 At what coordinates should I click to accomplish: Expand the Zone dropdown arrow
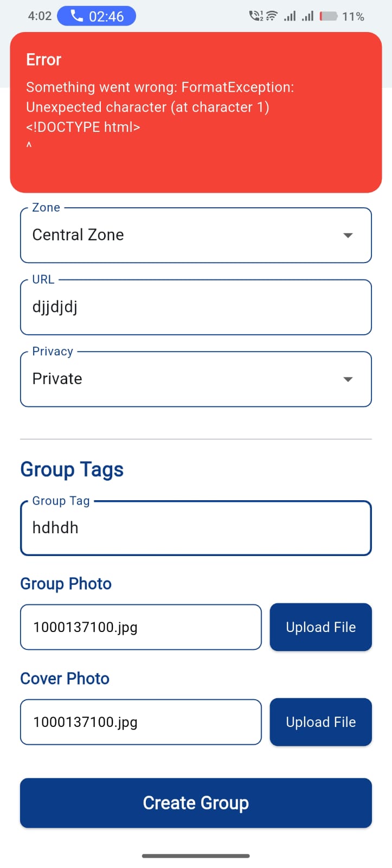point(348,235)
